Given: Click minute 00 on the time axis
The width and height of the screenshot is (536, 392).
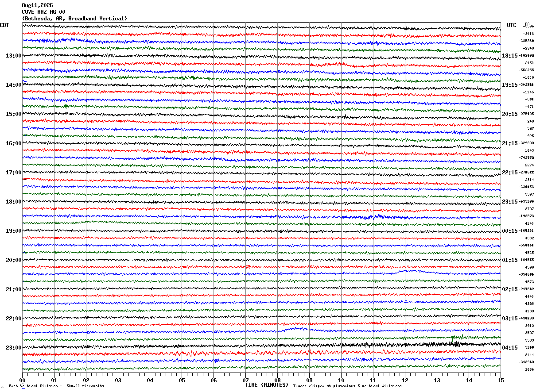Looking at the screenshot, I should click(22, 380).
